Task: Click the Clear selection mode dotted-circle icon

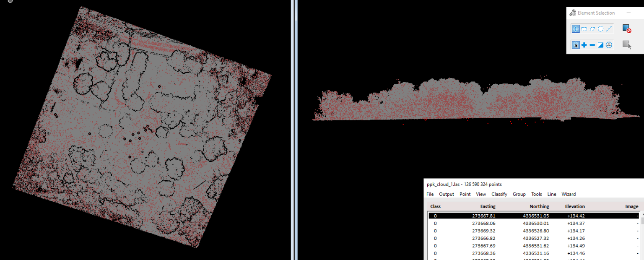Action: pos(608,44)
